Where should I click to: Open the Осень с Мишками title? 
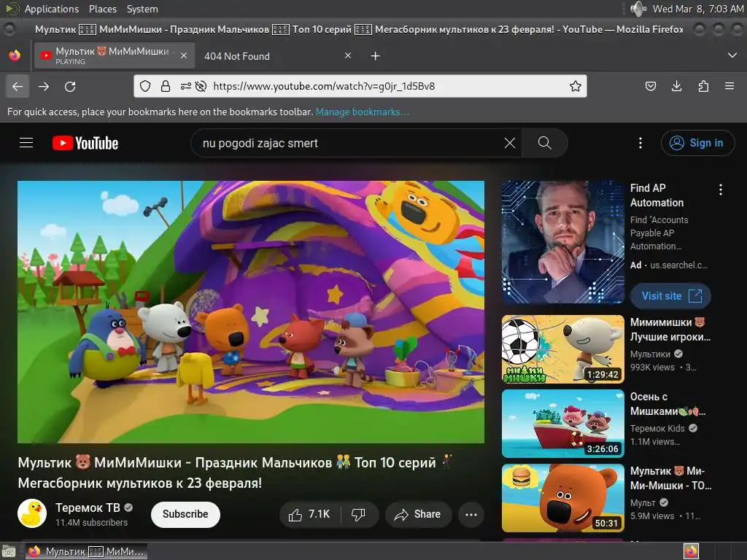coord(668,404)
